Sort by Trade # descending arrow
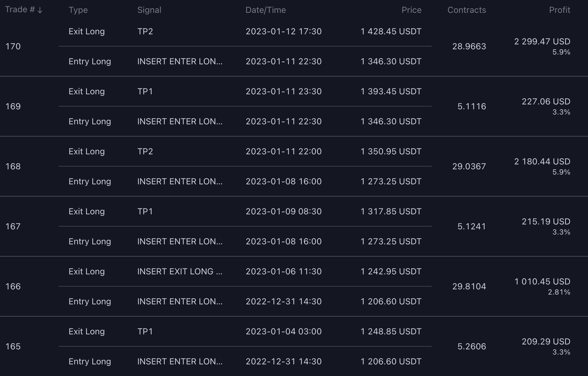Image resolution: width=588 pixels, height=376 pixels. pyautogui.click(x=40, y=10)
